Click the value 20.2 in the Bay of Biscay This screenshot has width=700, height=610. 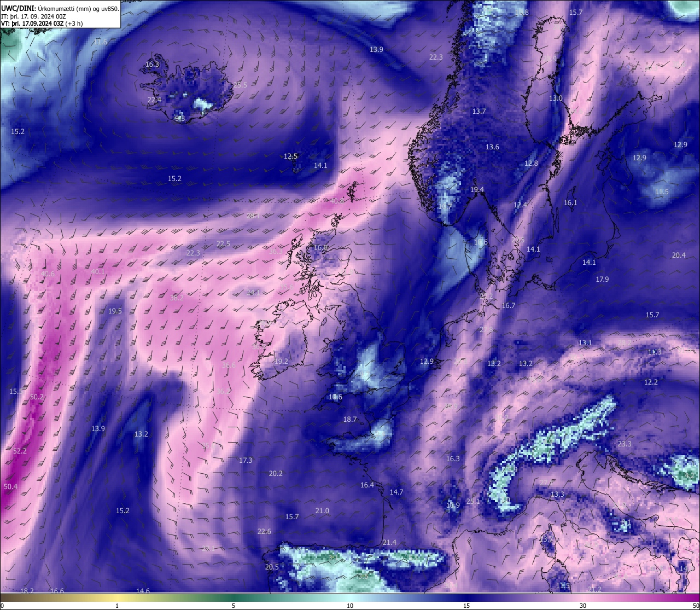pos(276,473)
